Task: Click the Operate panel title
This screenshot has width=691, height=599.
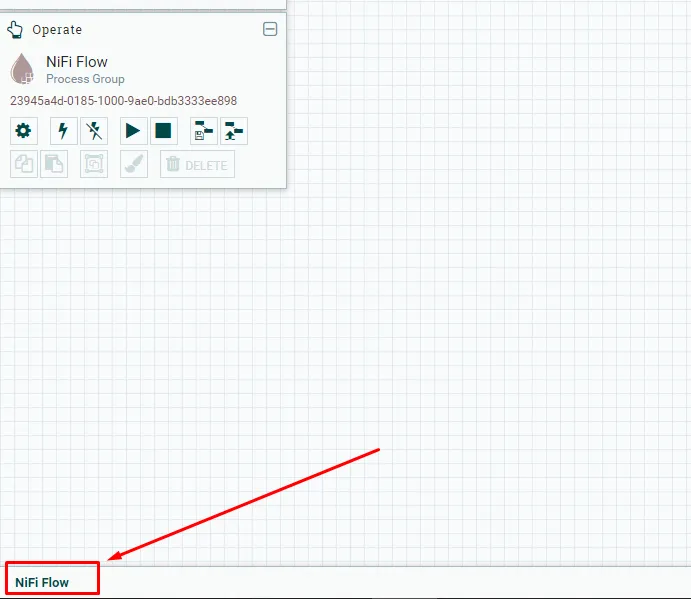Action: [57, 30]
